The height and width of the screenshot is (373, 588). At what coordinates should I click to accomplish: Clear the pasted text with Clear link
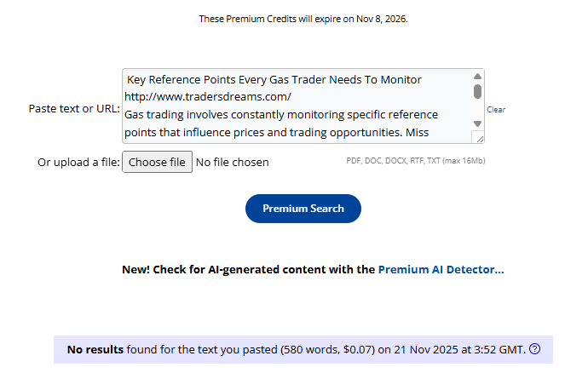click(496, 110)
